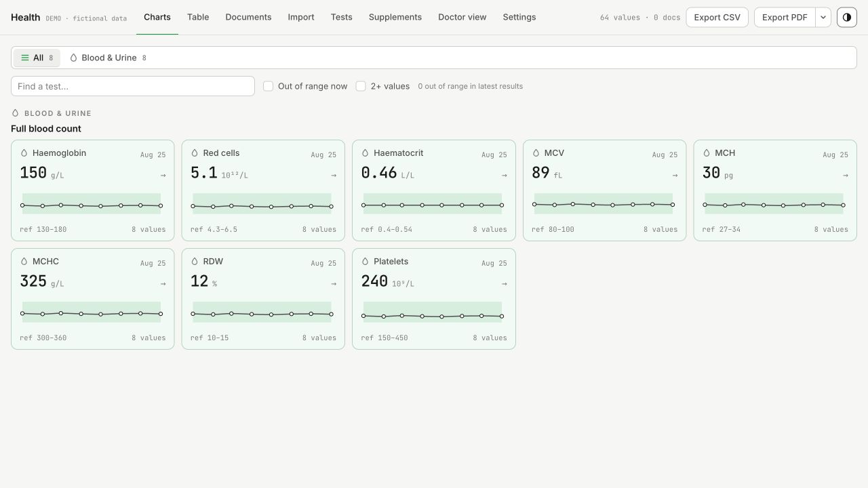Click the trend arrow on Haemoglobin card
Image resolution: width=868 pixels, height=488 pixels.
[163, 176]
